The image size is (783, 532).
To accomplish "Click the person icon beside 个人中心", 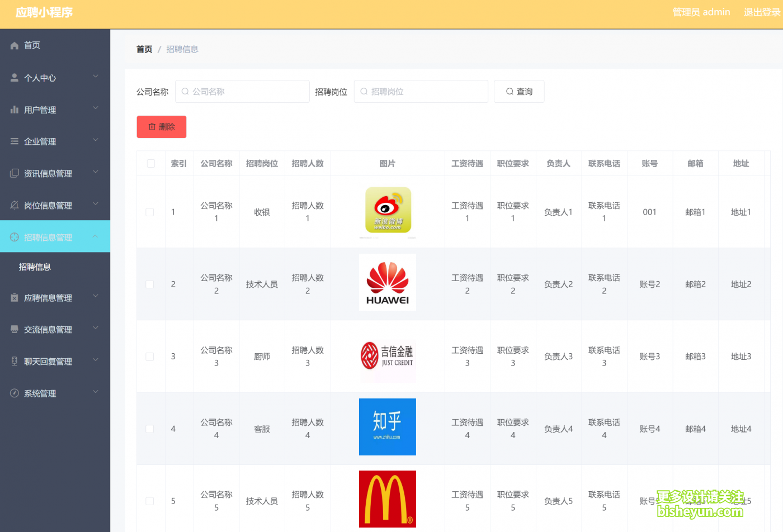I will (x=15, y=78).
